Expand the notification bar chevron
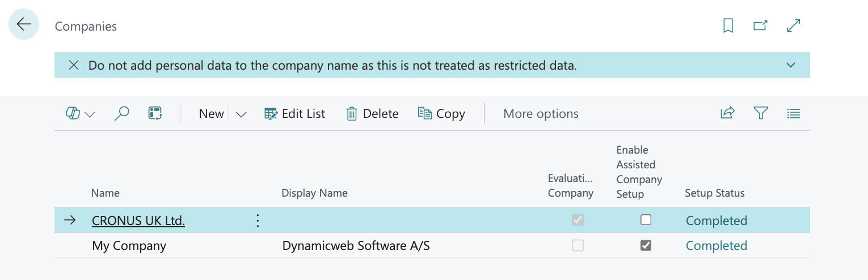Viewport: 868px width, 280px height. click(x=791, y=65)
